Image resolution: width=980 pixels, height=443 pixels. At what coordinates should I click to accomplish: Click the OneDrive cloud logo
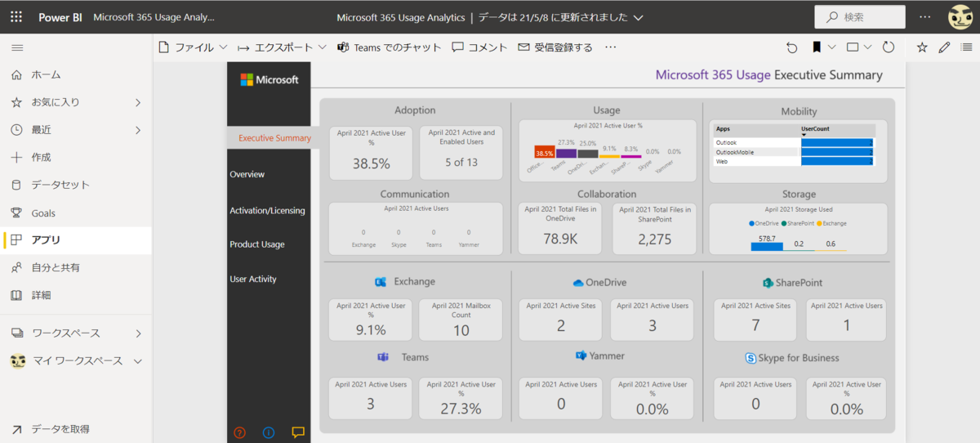coord(578,283)
